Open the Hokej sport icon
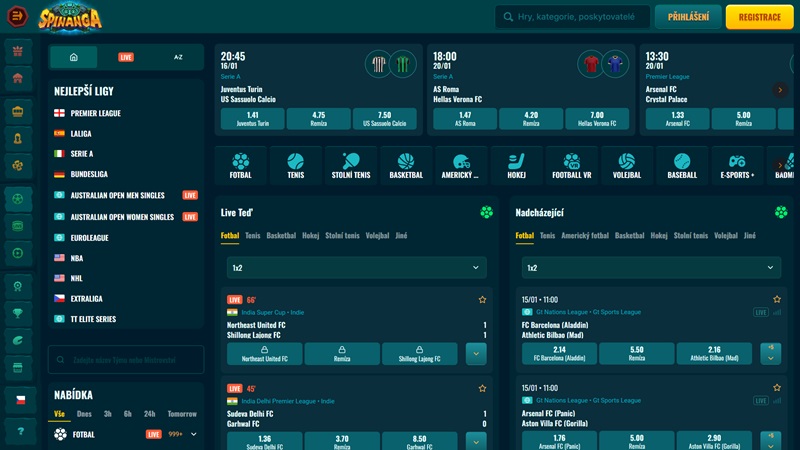Screen dimensions: 800x450 (516, 165)
